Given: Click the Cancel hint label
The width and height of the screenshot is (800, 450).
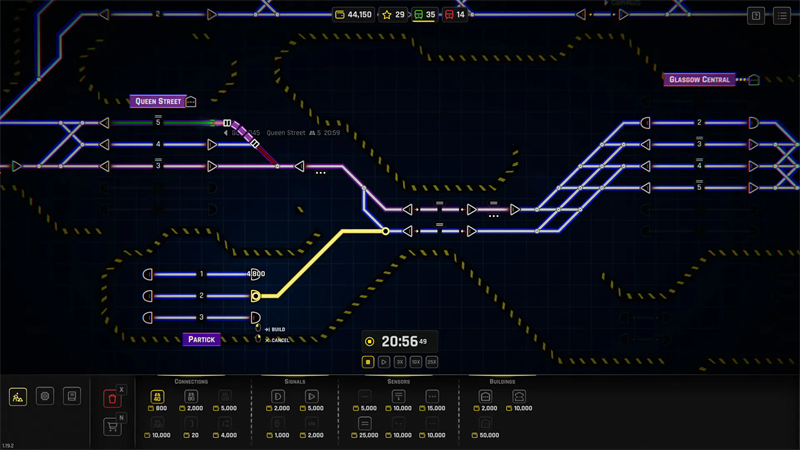Looking at the screenshot, I should [277, 340].
